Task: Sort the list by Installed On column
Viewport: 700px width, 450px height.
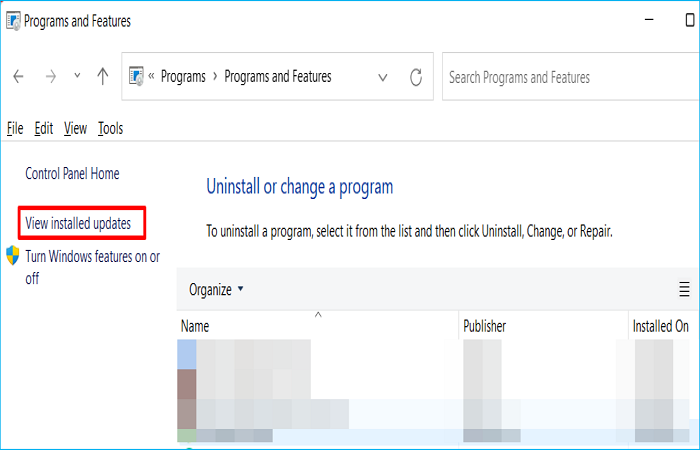Action: pyautogui.click(x=664, y=326)
